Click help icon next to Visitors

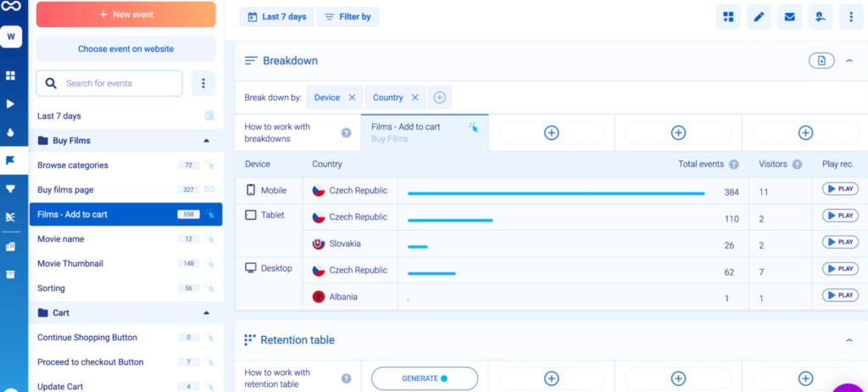click(x=797, y=165)
